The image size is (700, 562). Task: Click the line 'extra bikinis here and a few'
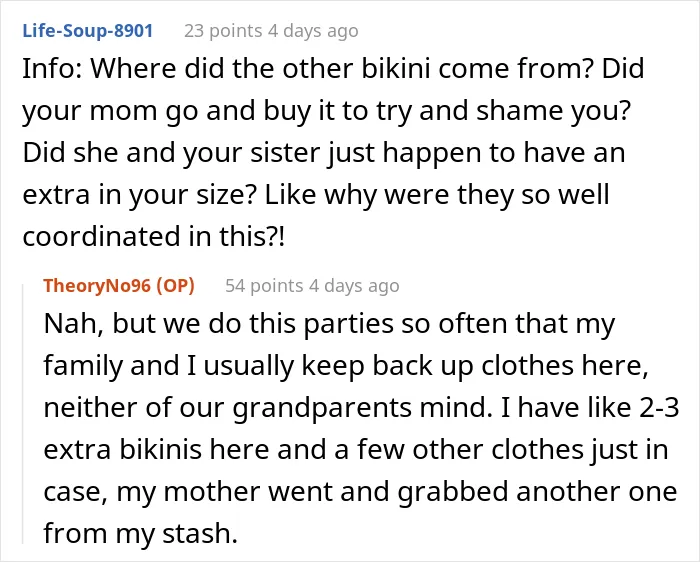coord(356,449)
